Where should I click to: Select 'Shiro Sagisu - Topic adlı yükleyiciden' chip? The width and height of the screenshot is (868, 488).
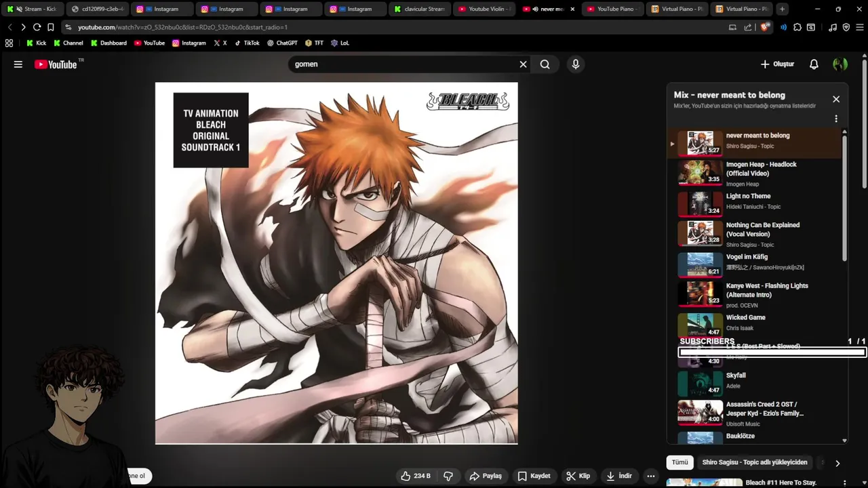755,462
